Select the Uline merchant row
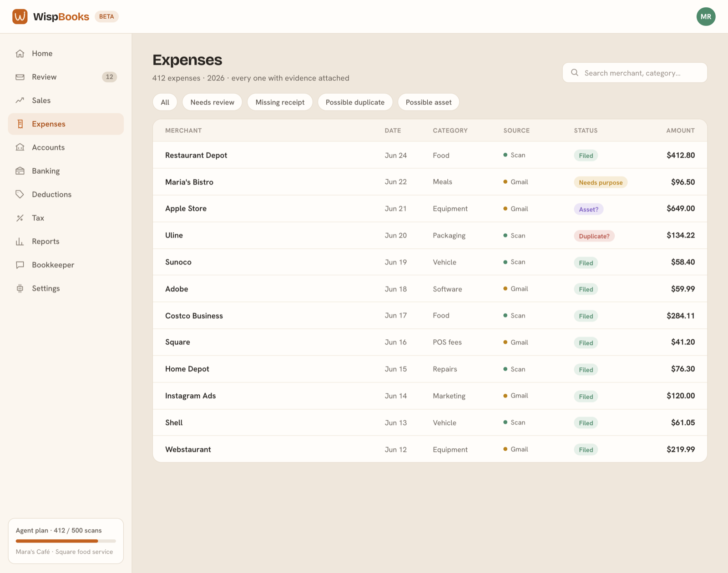Screen dimensions: 728x573 (x=430, y=235)
